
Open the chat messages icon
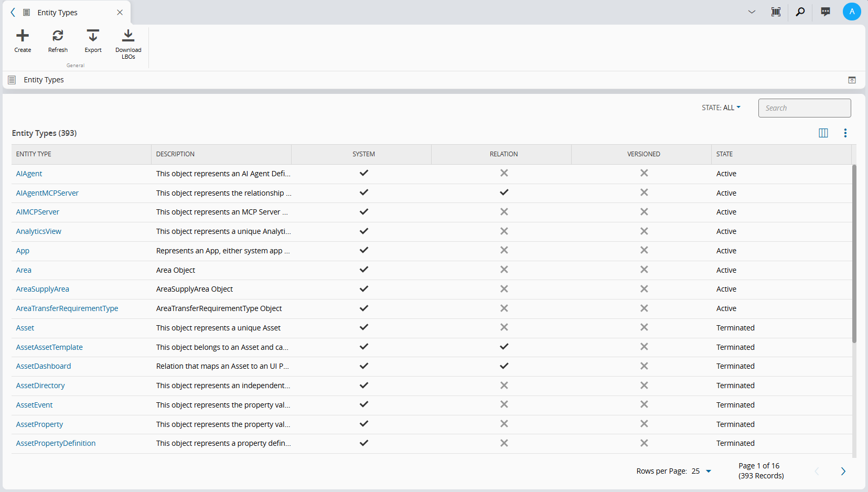click(826, 12)
